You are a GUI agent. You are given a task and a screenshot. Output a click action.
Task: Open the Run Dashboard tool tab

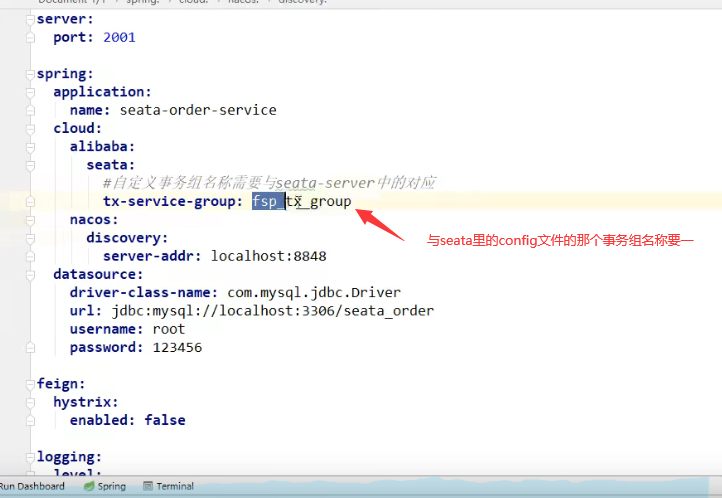(x=32, y=486)
